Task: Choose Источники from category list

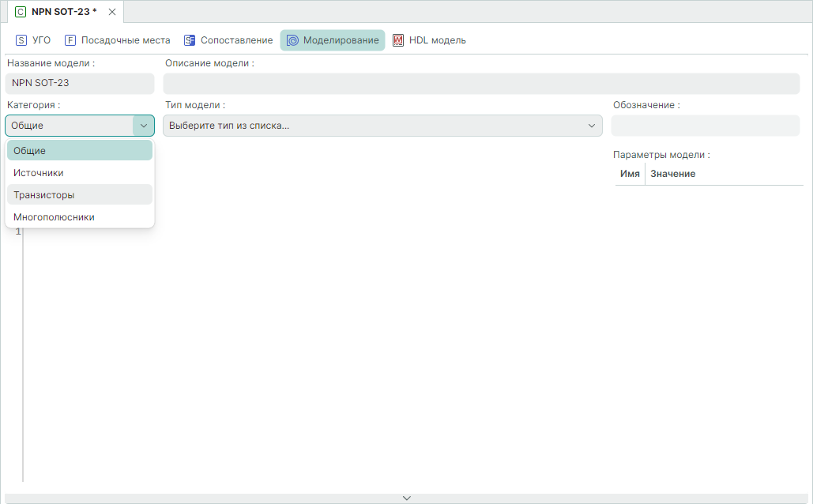Action: (x=80, y=173)
